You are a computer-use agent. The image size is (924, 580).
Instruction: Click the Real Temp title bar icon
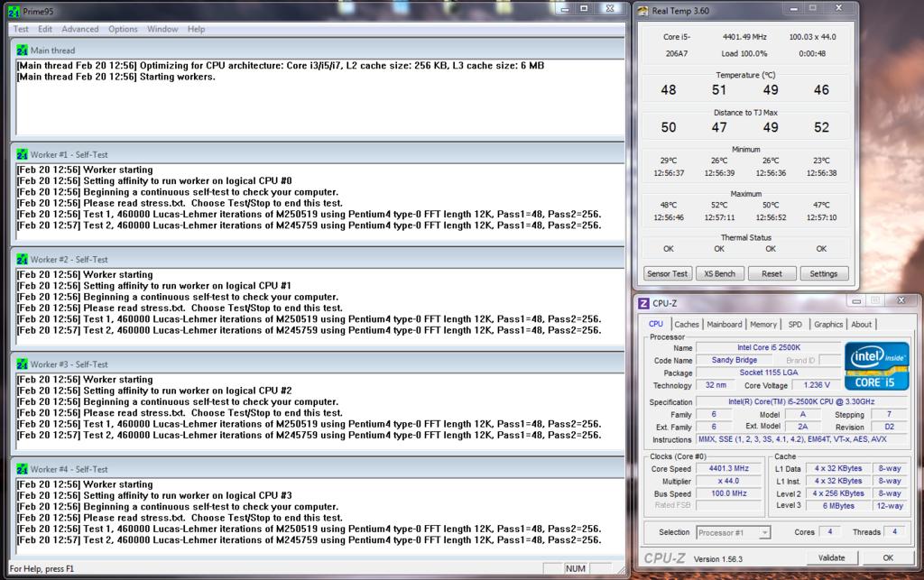click(x=642, y=11)
